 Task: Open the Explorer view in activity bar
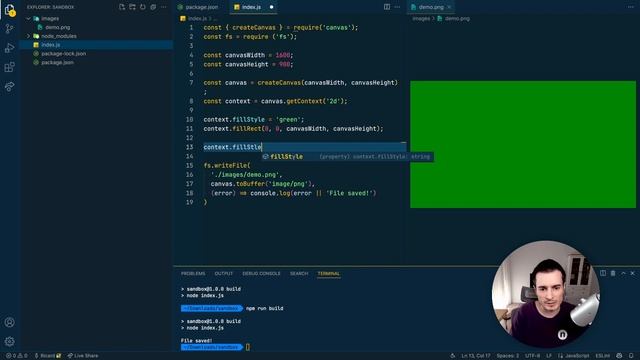(x=9, y=9)
